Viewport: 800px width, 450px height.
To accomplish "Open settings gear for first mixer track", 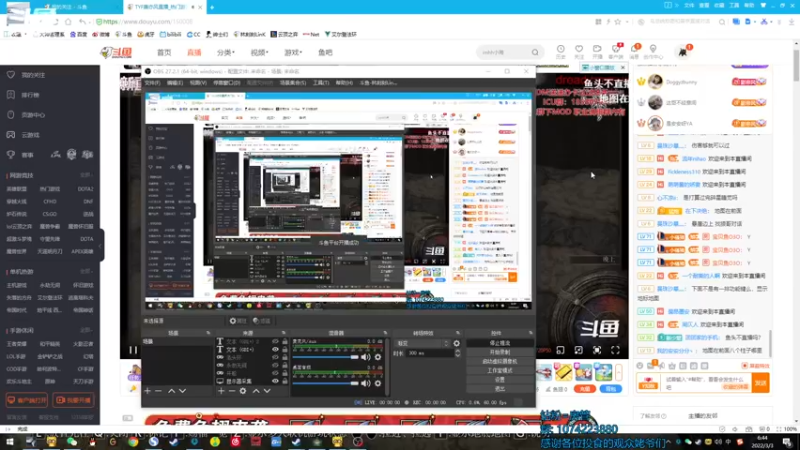I will (378, 357).
